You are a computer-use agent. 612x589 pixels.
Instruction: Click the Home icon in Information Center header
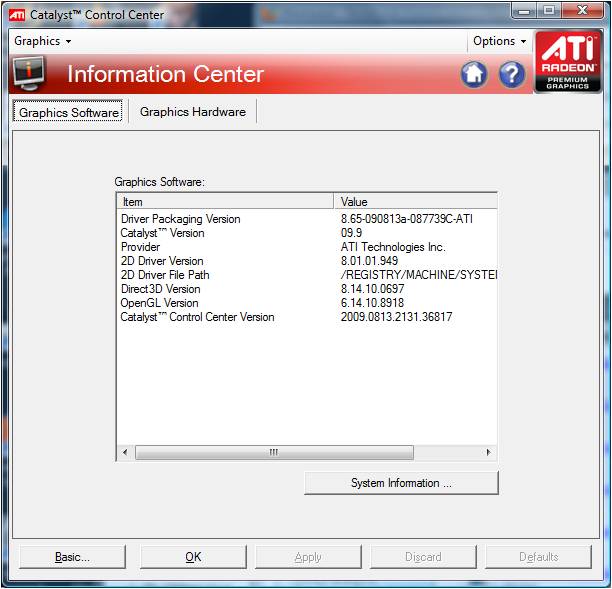coord(474,74)
